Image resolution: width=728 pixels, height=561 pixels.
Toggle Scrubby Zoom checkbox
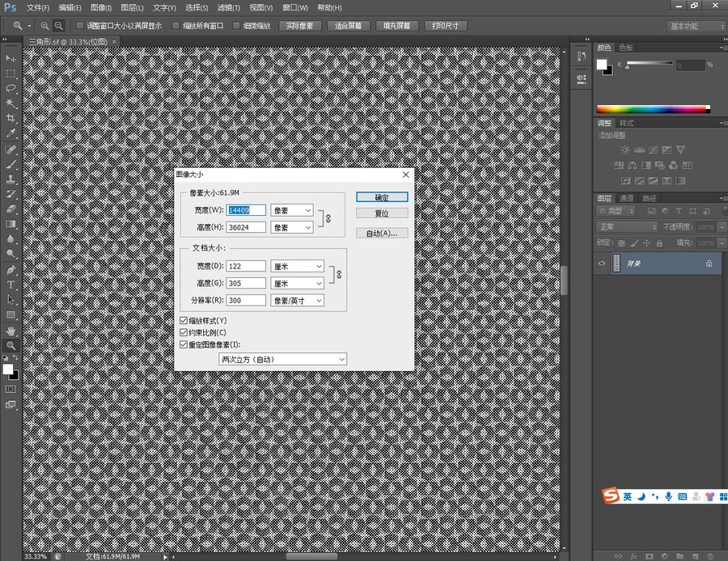click(236, 26)
